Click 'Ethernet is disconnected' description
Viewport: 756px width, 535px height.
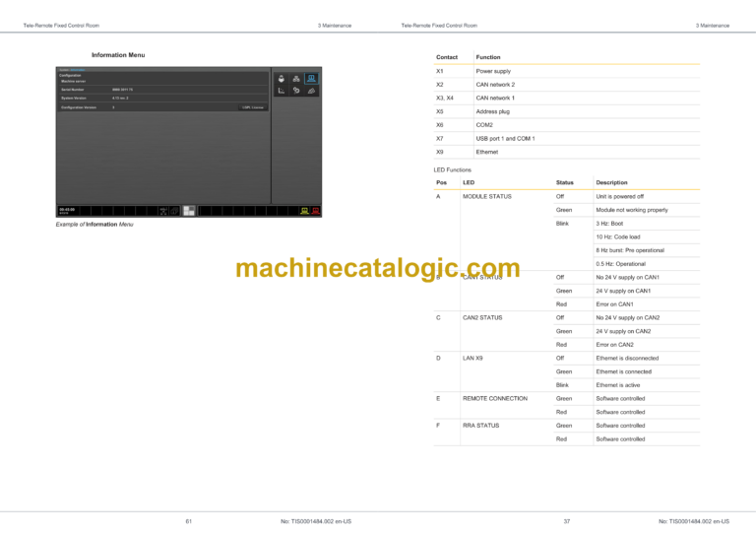point(627,359)
